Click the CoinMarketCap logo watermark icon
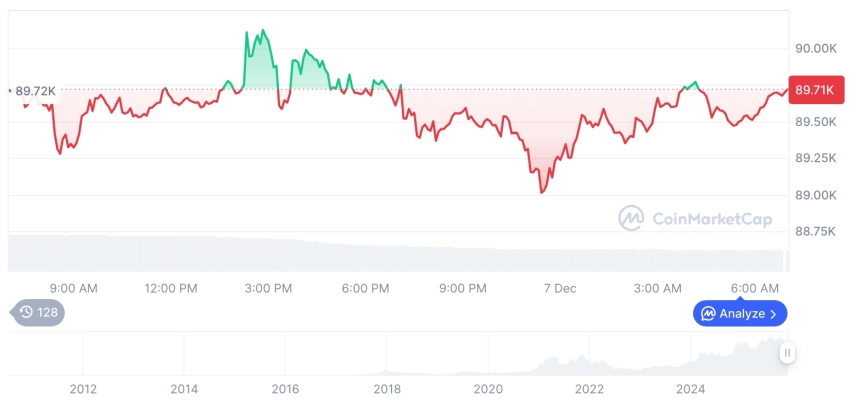This screenshot has height=401, width=860. [631, 218]
